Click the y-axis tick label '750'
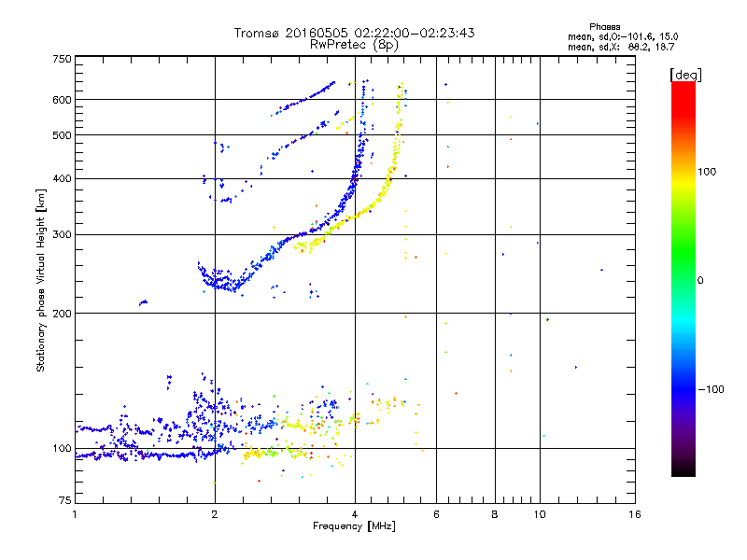 62,59
